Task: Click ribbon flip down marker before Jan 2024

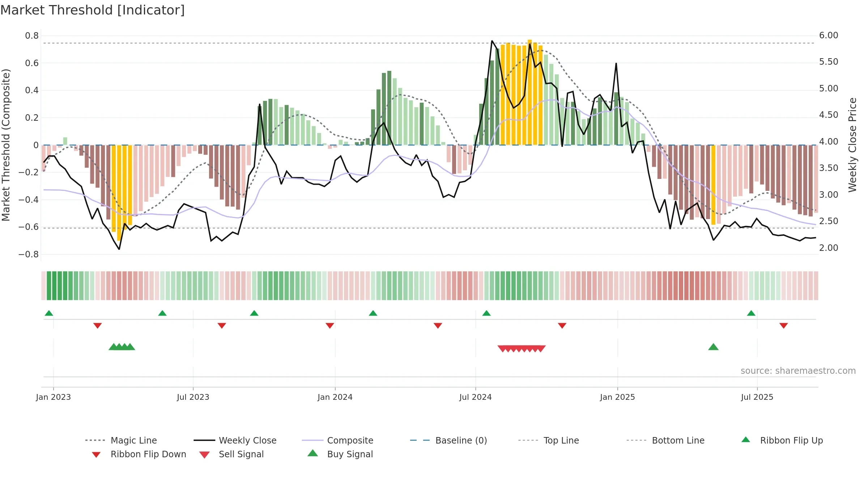Action: tap(330, 326)
